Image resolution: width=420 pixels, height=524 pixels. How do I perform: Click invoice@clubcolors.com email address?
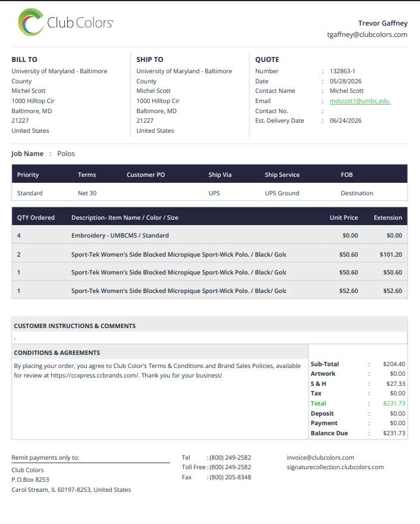click(320, 457)
